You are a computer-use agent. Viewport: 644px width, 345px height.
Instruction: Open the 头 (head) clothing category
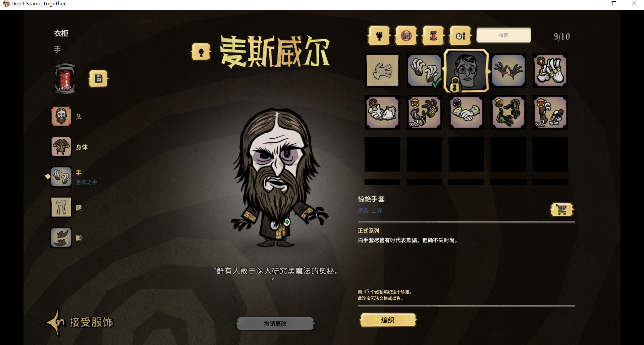tap(61, 117)
